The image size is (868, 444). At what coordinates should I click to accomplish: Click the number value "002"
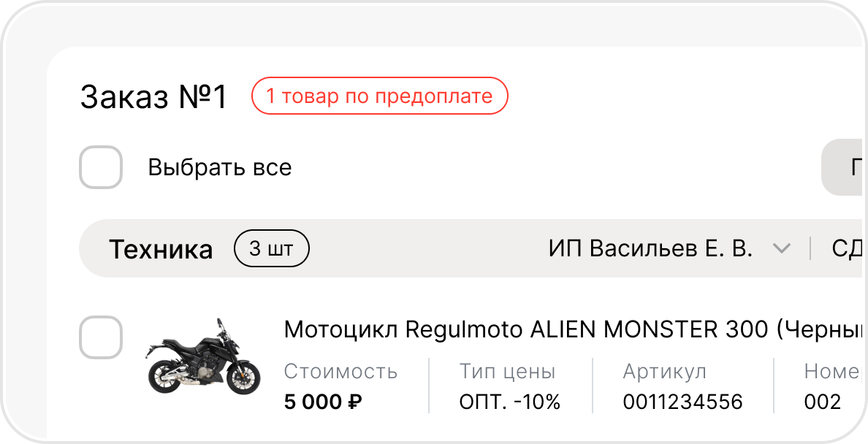pos(823,401)
